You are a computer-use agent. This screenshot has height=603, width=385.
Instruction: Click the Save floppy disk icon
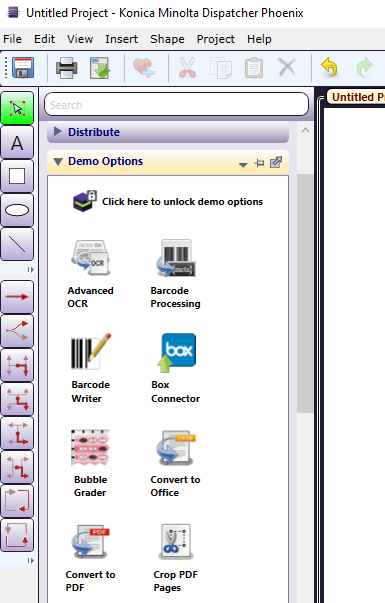point(23,68)
